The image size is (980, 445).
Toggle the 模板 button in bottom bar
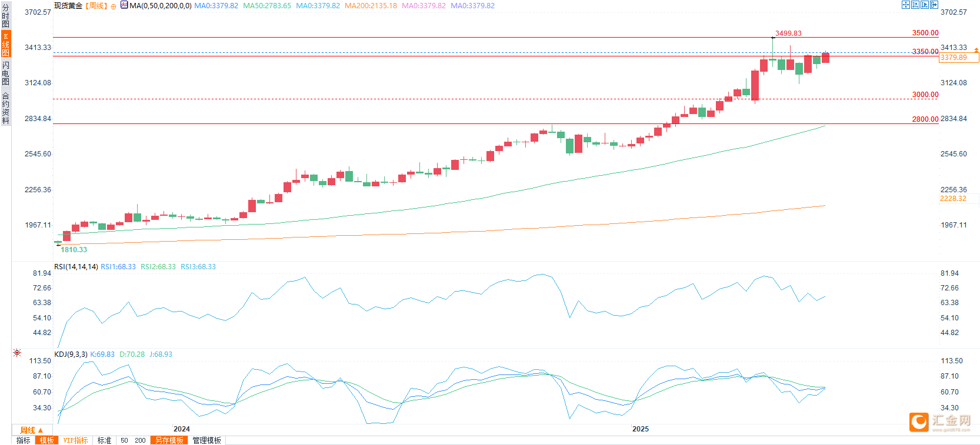[46, 440]
